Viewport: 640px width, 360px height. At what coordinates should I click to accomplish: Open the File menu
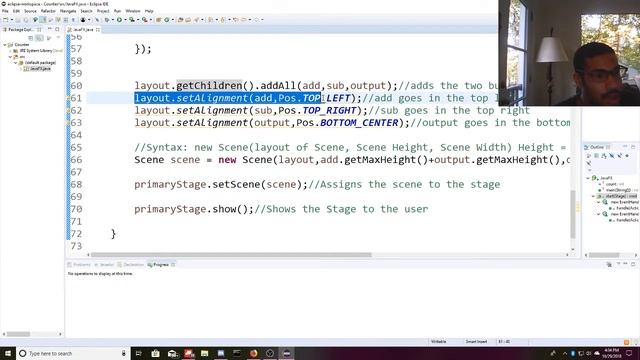coord(5,11)
